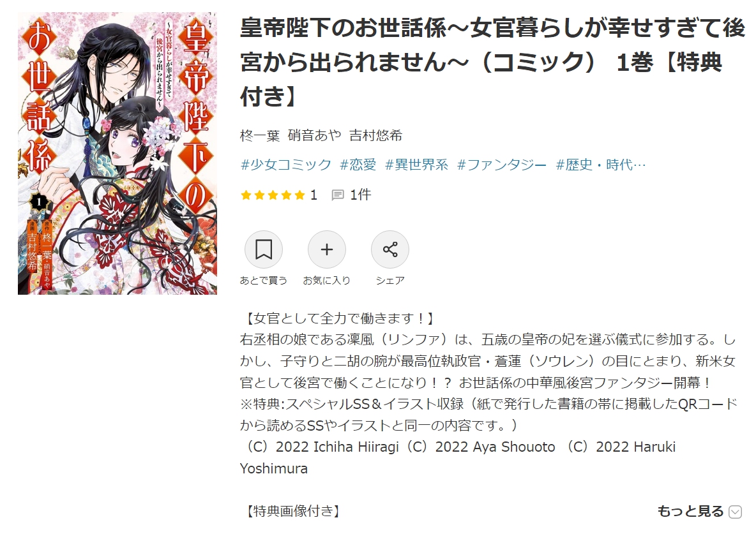Open author 柊一葉 page
The width and height of the screenshot is (756, 534).
(260, 136)
